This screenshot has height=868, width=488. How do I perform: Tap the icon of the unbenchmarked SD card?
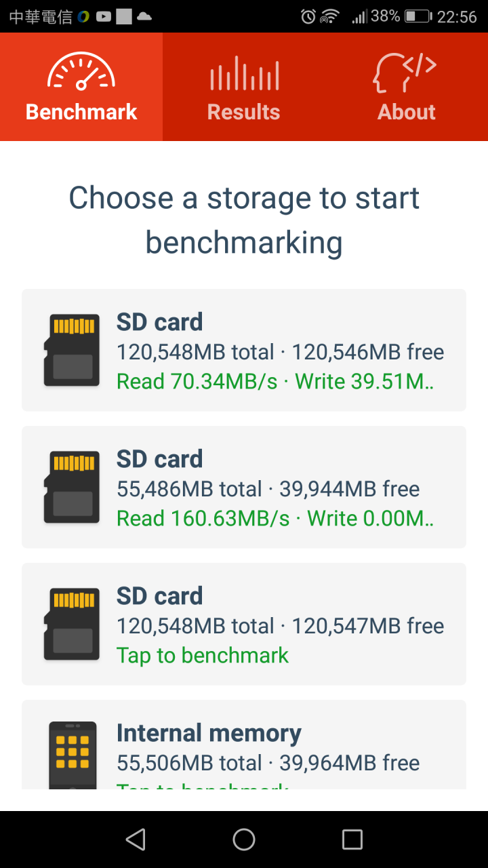pyautogui.click(x=72, y=624)
